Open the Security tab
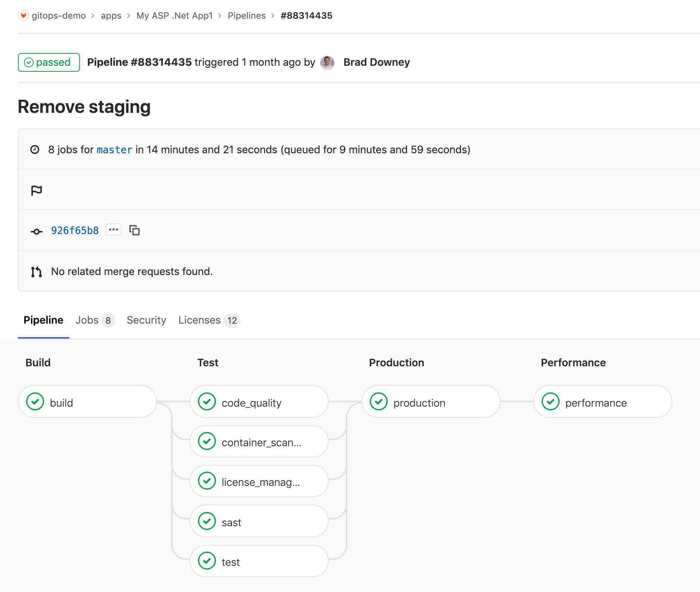 pos(146,320)
